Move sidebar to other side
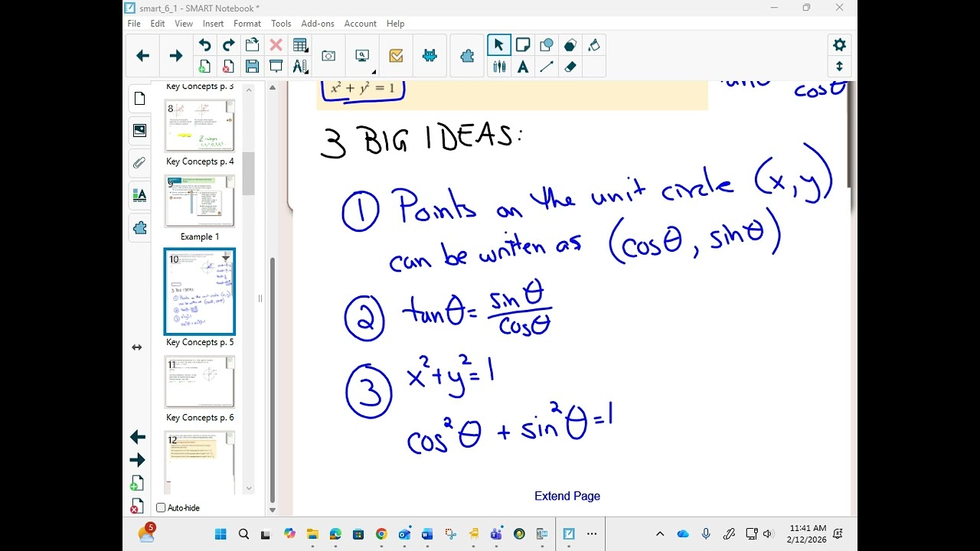The width and height of the screenshot is (980, 551). coord(137,347)
